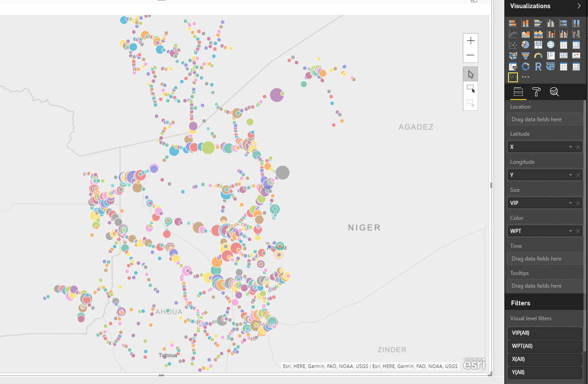588x384 pixels.
Task: Open more visualizations ellipsis menu
Action: (x=526, y=77)
